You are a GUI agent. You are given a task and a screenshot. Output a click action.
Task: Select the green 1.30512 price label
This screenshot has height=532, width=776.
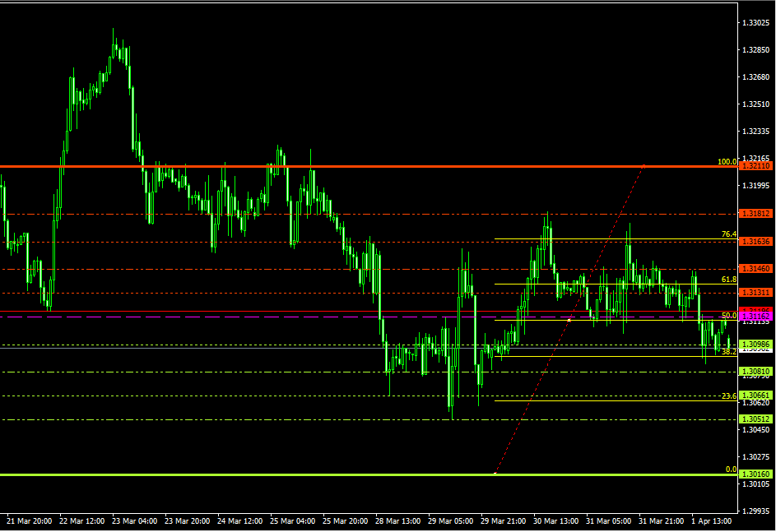[x=755, y=419]
